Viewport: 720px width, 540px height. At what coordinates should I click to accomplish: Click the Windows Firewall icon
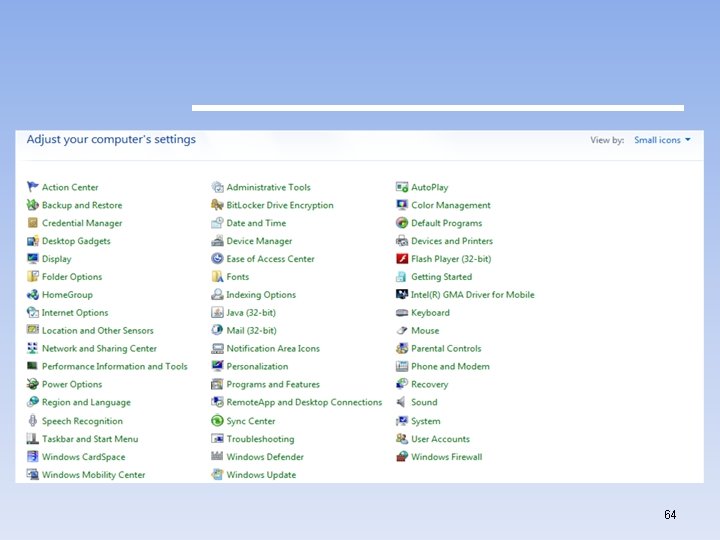(x=402, y=456)
